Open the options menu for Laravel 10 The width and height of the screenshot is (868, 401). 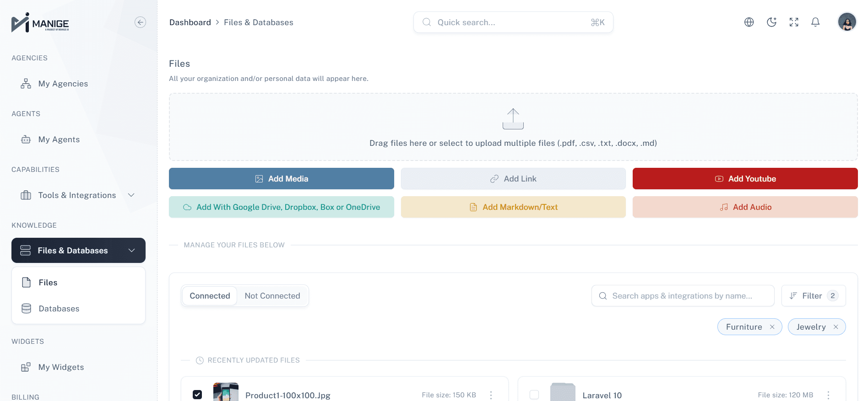point(828,395)
